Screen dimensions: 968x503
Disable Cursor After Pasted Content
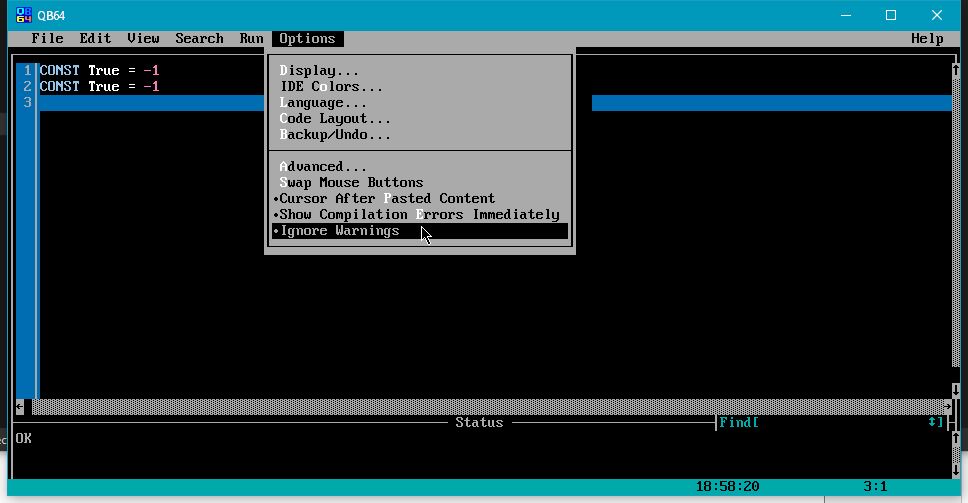[387, 199]
